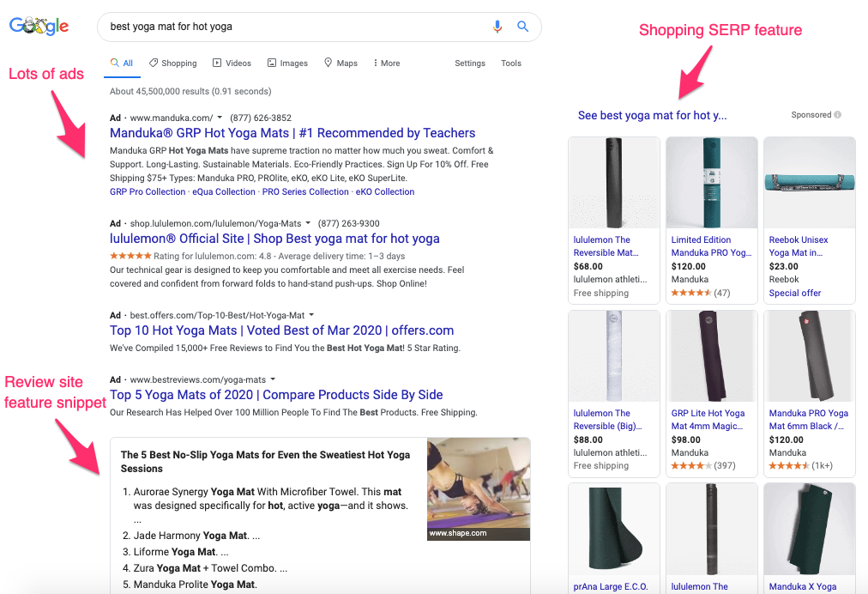Image resolution: width=868 pixels, height=594 pixels.
Task: Expand the bestreviews.com ad dropdown arrow
Action: click(x=273, y=379)
